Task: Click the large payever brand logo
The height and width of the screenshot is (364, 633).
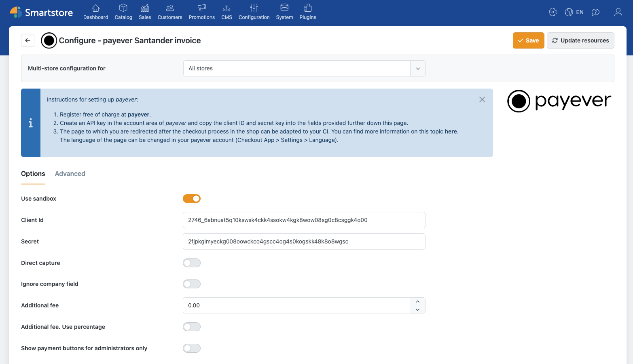Action: click(559, 101)
